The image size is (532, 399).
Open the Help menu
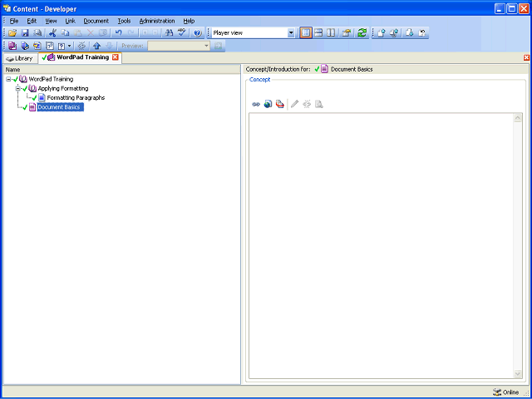click(x=189, y=21)
